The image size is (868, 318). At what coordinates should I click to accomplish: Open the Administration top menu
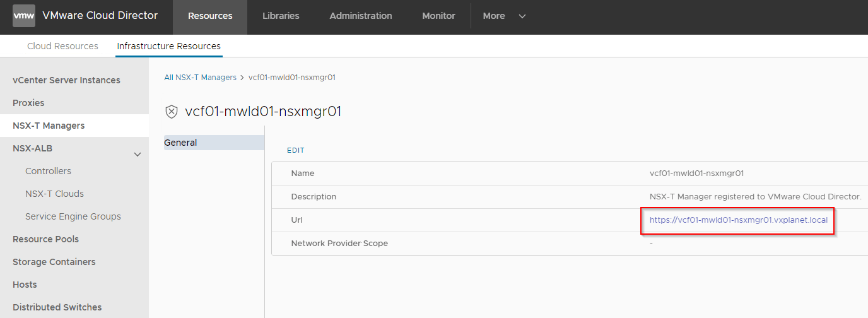point(361,16)
